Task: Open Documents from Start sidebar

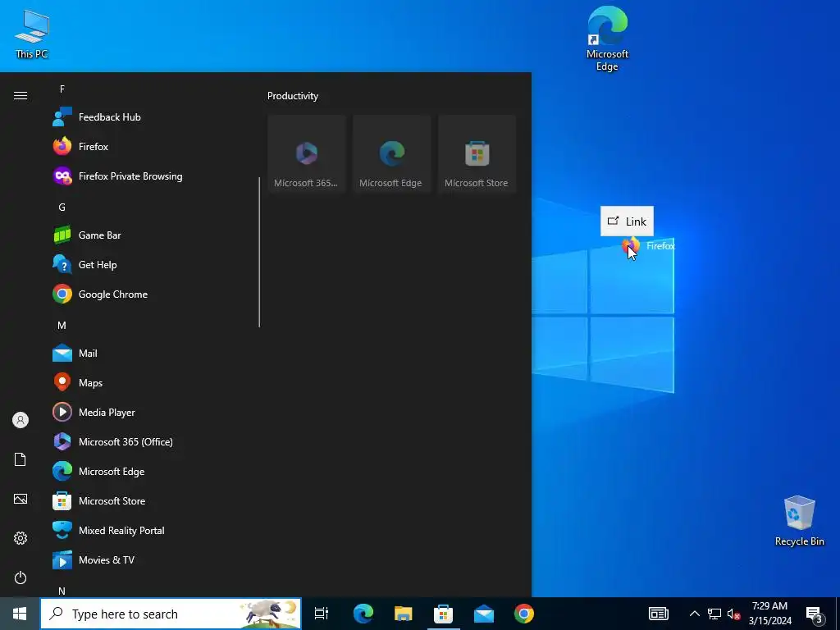Action: (21, 459)
